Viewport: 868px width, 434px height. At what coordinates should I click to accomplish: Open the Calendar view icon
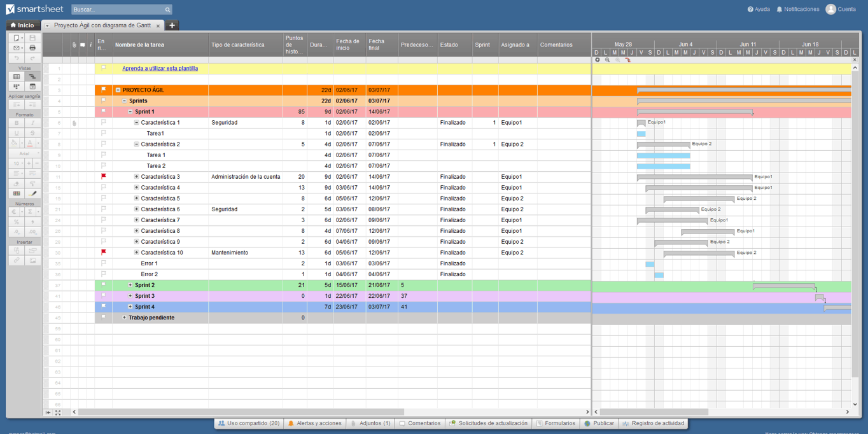click(32, 87)
